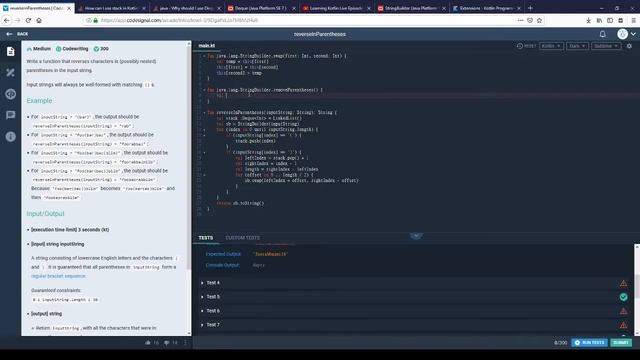Screen dimensions: 640x360
Task: Open the Kotlin language dropdown
Action: (x=551, y=46)
